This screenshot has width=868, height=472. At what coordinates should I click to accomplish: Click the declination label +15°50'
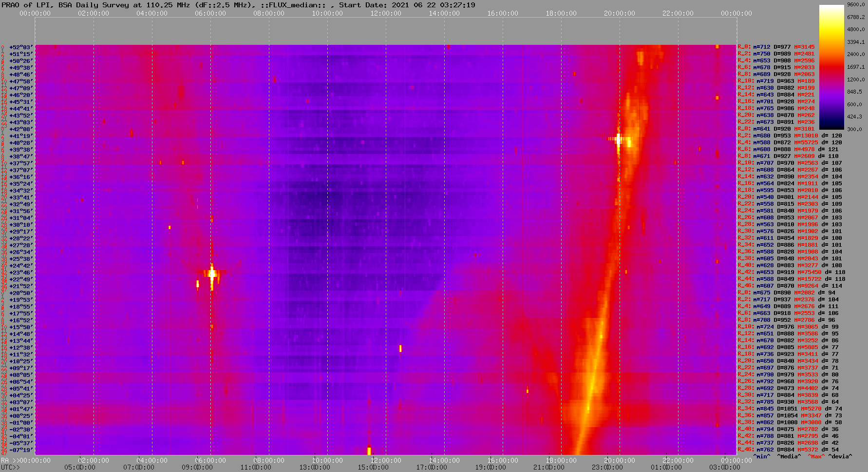point(21,327)
